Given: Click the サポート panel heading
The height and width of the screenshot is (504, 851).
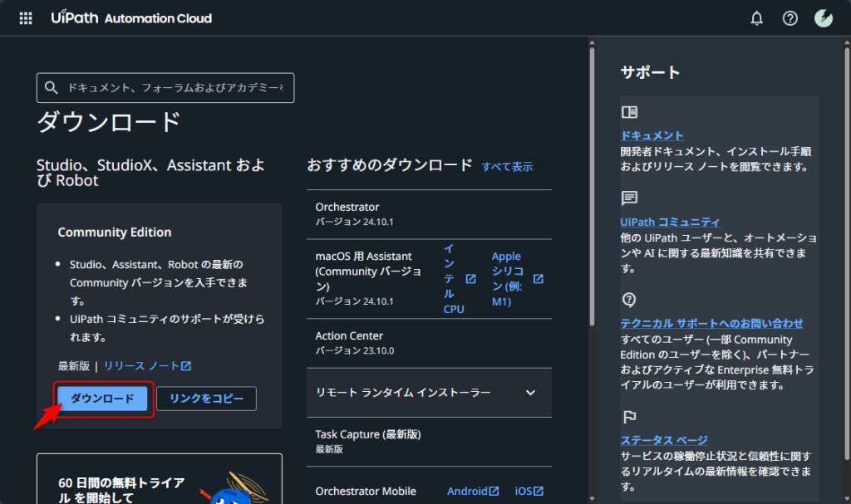Looking at the screenshot, I should [650, 73].
